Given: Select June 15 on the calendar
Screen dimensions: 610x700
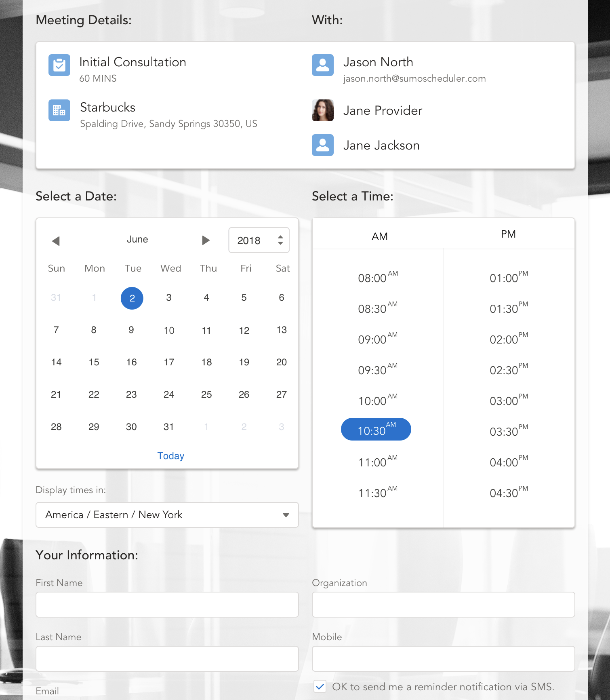Looking at the screenshot, I should (94, 362).
